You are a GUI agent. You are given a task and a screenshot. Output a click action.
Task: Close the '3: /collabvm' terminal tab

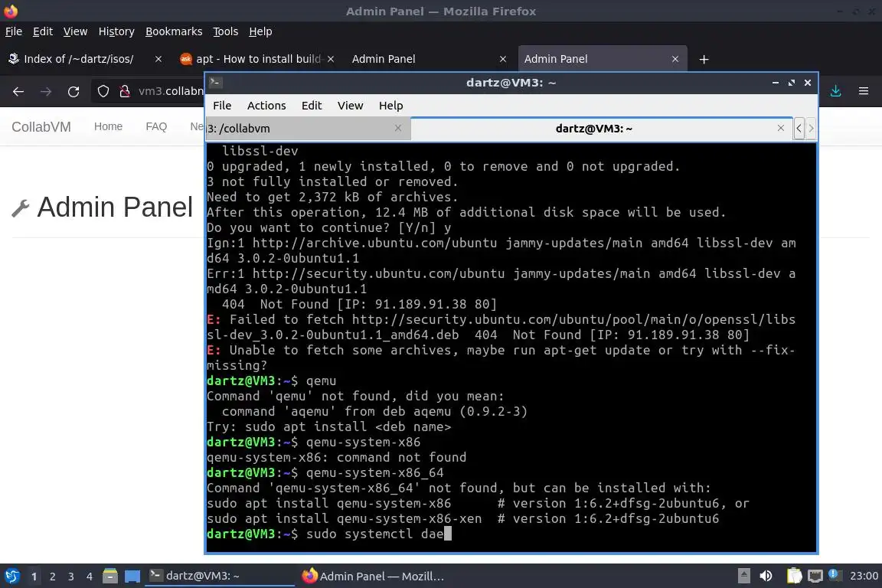(397, 129)
